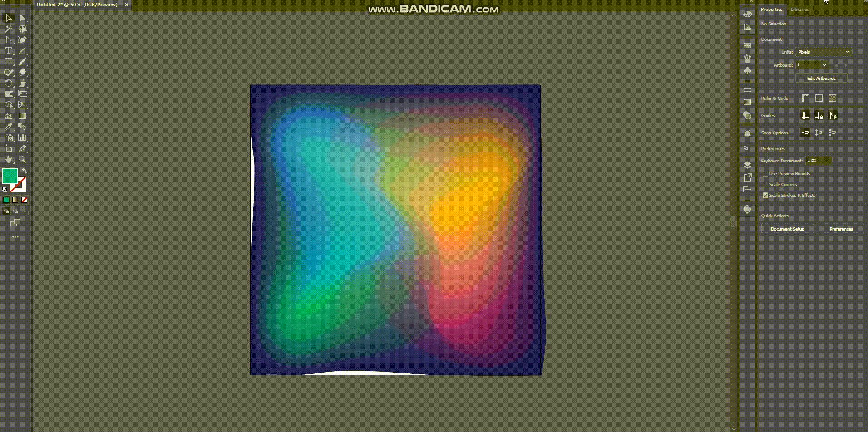Toggle Use Preview Bounds checkbox

[x=765, y=173]
